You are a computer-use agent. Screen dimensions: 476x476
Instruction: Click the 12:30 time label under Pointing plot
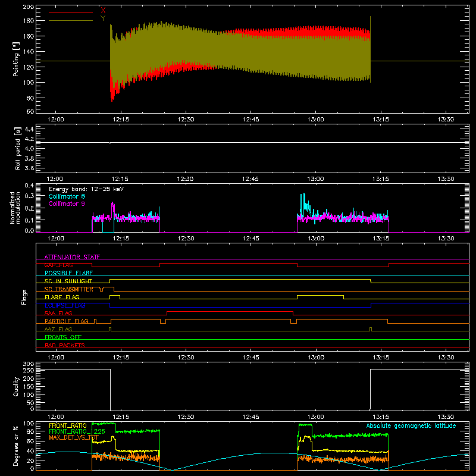[186, 120]
